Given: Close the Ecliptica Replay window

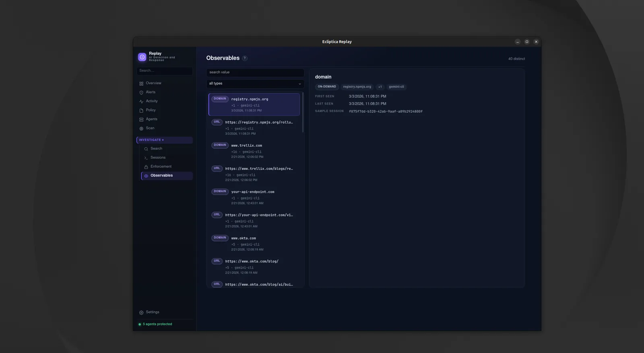Looking at the screenshot, I should tap(536, 42).
